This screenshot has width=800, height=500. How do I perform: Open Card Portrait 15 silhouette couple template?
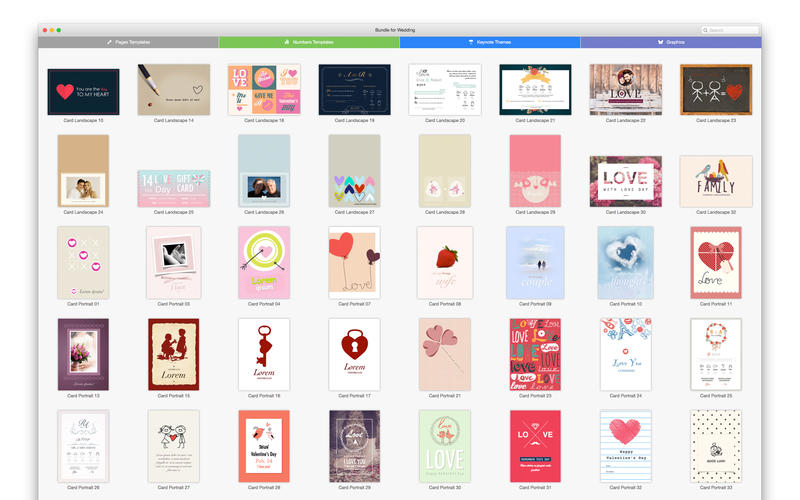tap(173, 355)
